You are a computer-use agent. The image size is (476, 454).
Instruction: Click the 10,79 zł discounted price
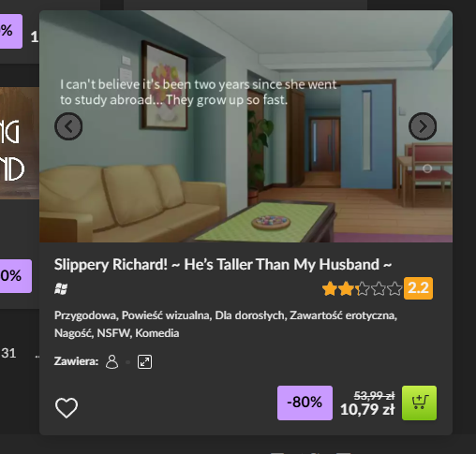click(x=367, y=409)
